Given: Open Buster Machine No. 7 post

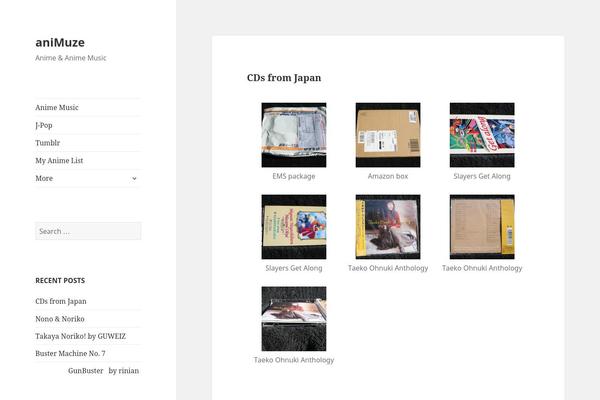Looking at the screenshot, I should (70, 353).
